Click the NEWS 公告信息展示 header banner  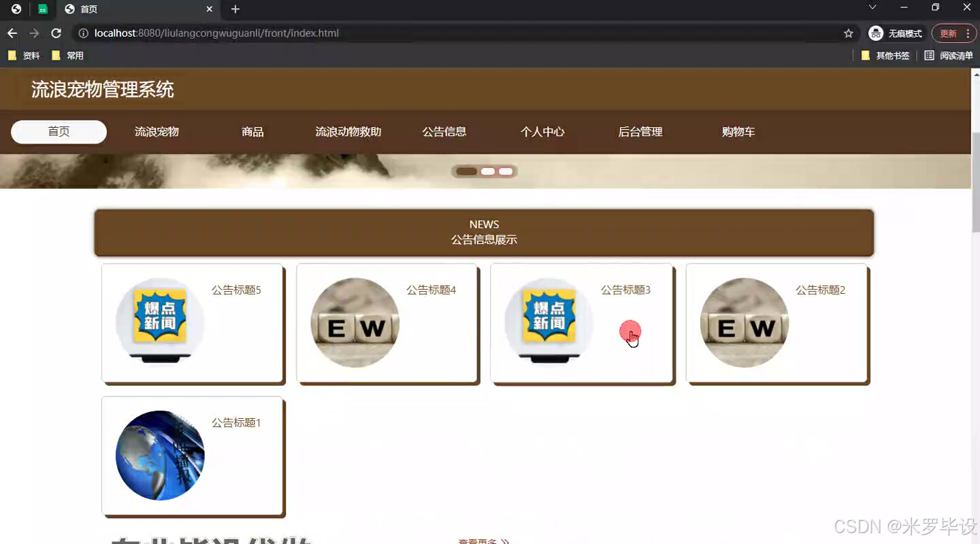(x=484, y=233)
